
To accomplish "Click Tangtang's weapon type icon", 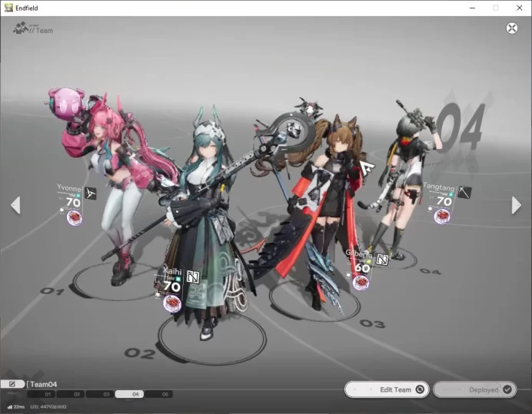I will coord(464,192).
